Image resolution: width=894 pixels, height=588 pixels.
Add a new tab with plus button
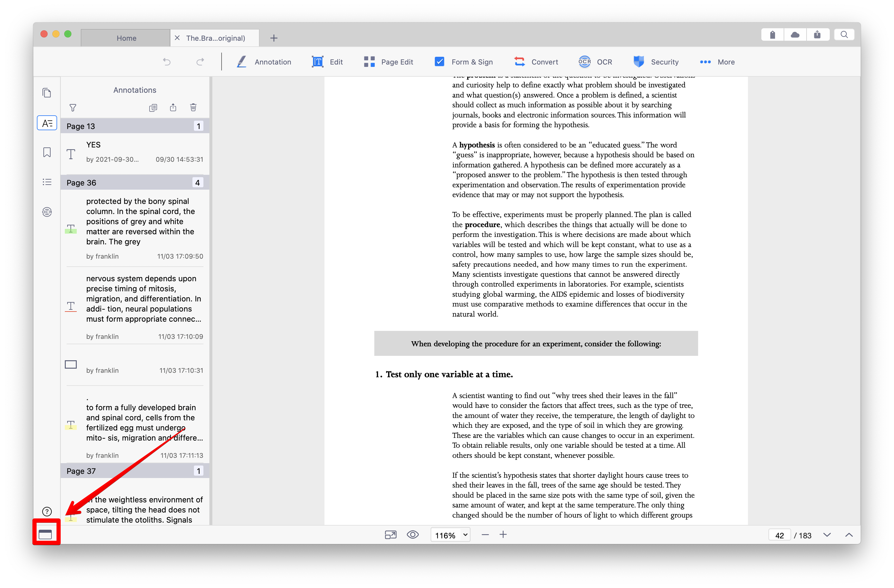[274, 38]
